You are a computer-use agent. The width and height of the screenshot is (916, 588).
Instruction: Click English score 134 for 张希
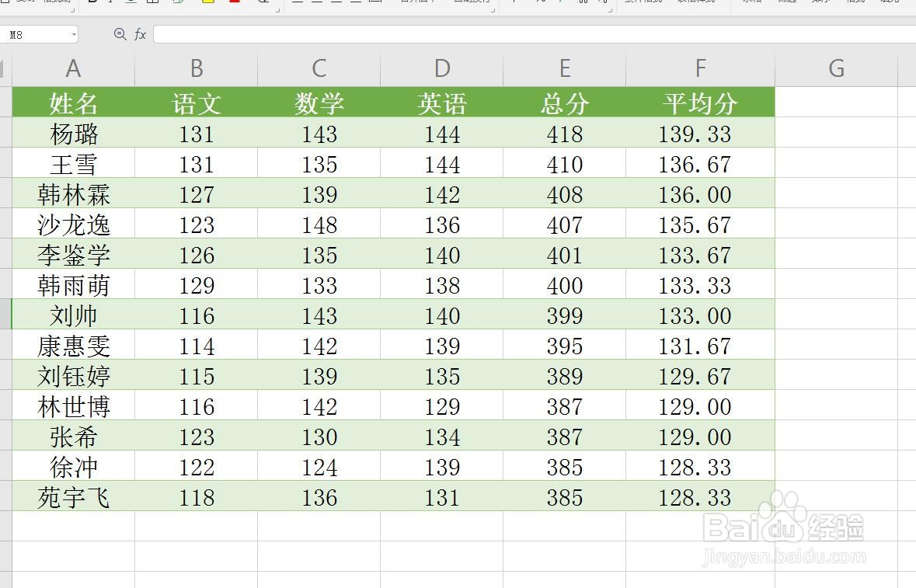coord(441,437)
